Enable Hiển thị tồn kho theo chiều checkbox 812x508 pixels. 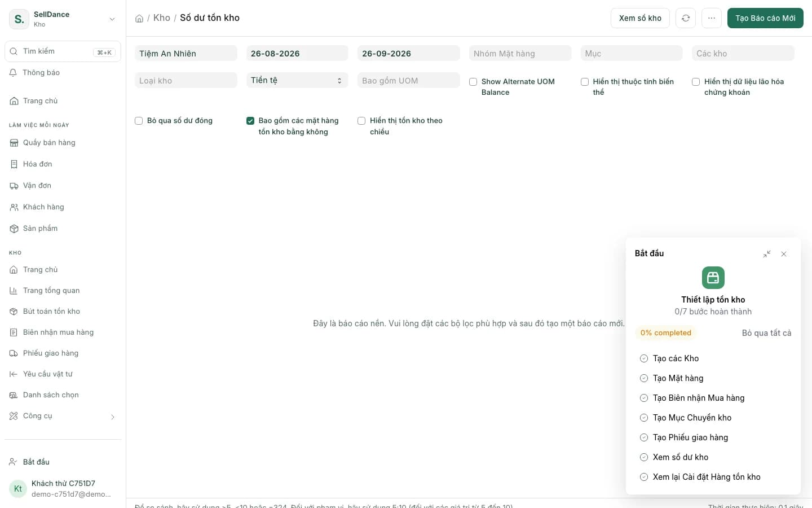[361, 121]
